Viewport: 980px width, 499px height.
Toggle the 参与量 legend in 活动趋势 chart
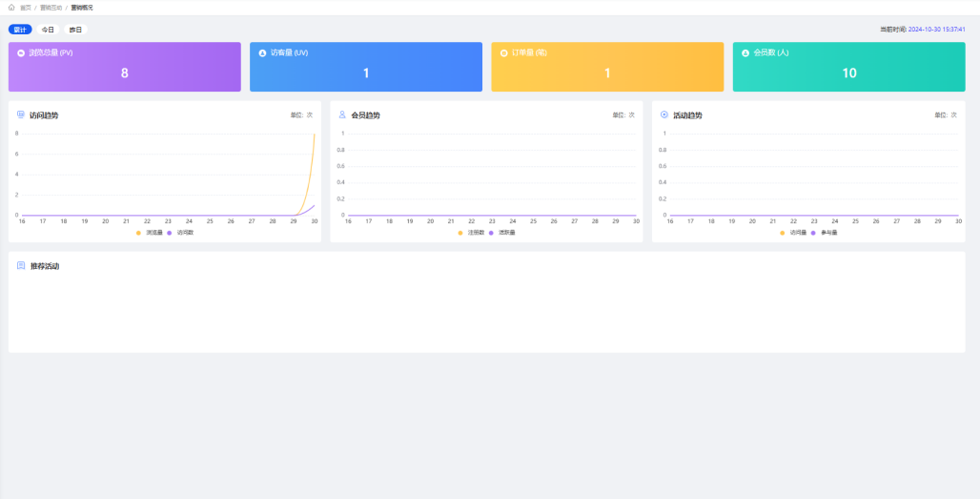(x=825, y=233)
